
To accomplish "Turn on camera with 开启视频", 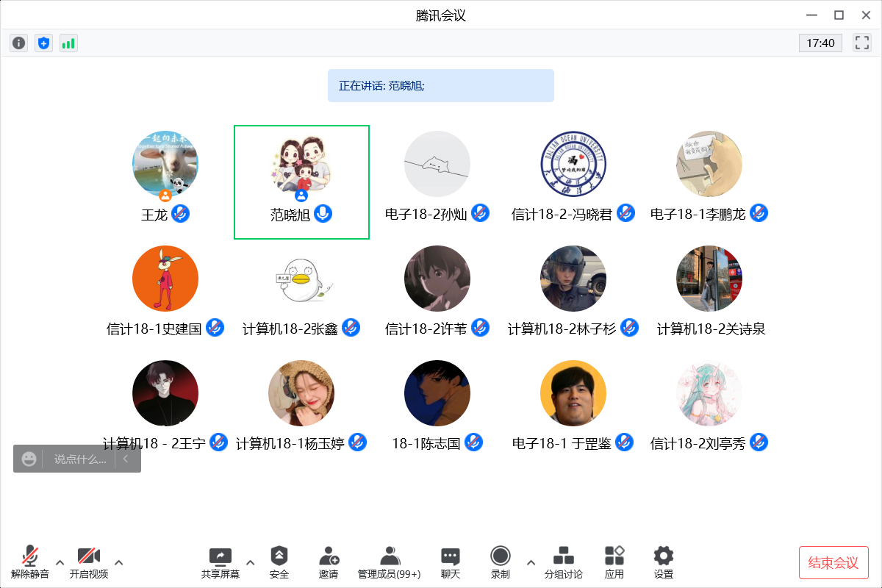I will (89, 562).
